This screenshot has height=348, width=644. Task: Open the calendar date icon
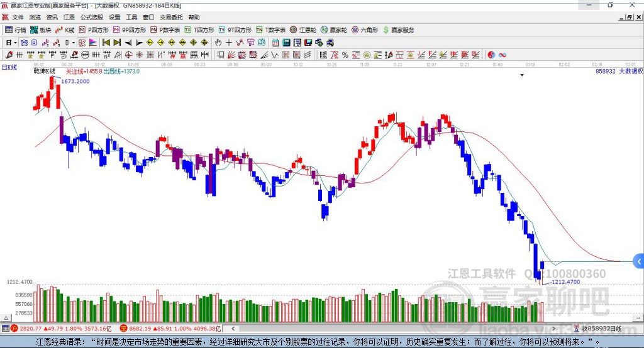pos(275,43)
